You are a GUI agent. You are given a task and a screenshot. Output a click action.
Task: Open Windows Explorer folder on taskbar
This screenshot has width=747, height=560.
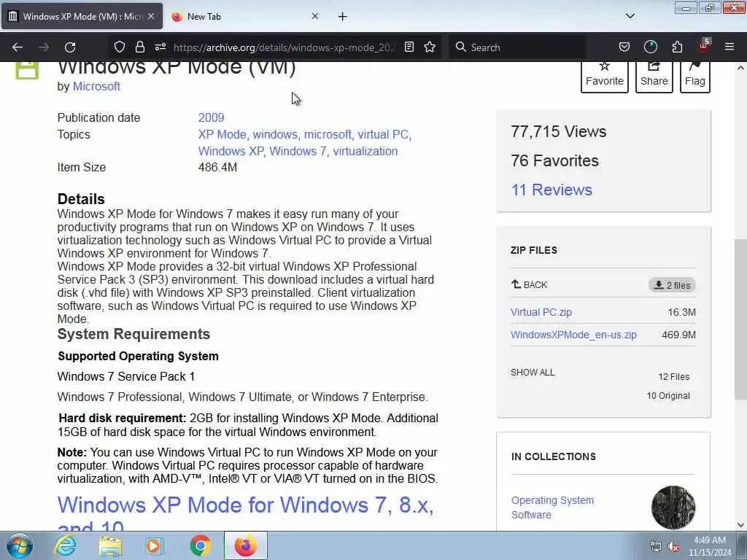[110, 546]
